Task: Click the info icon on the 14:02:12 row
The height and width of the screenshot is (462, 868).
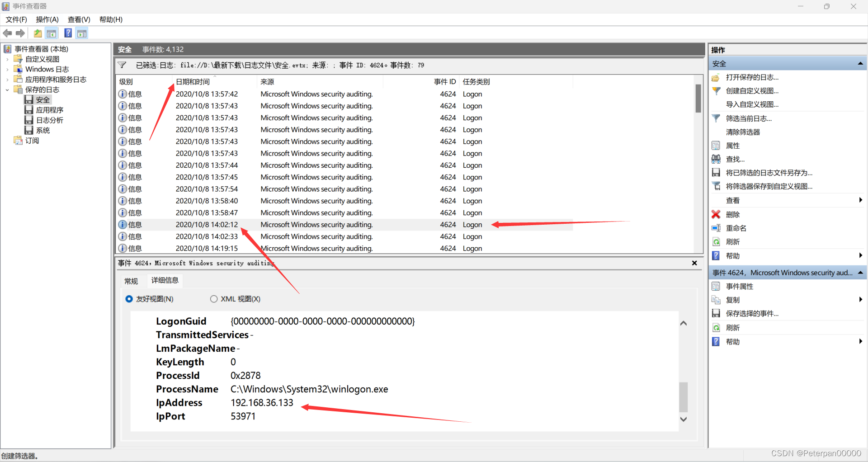Action: (123, 225)
